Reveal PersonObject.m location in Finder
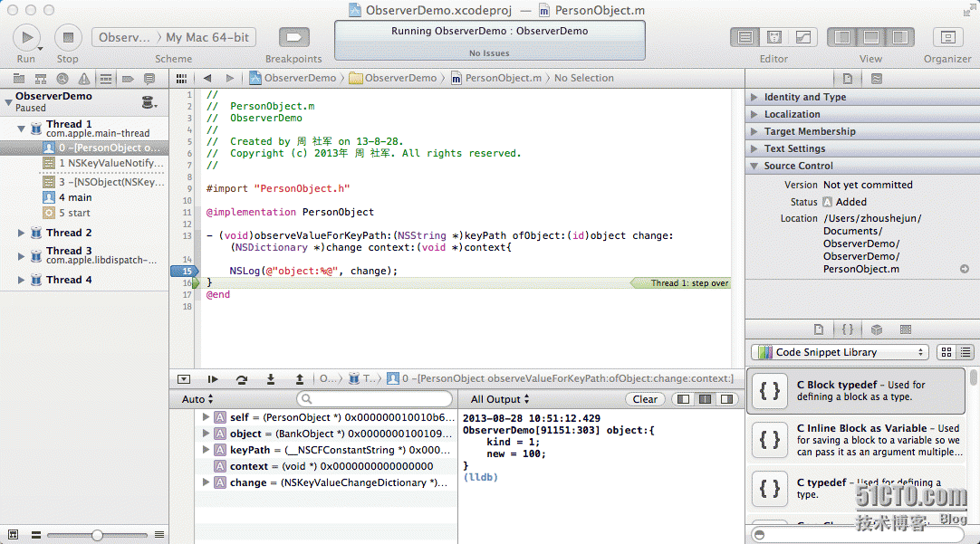The height and width of the screenshot is (544, 980). pyautogui.click(x=965, y=269)
